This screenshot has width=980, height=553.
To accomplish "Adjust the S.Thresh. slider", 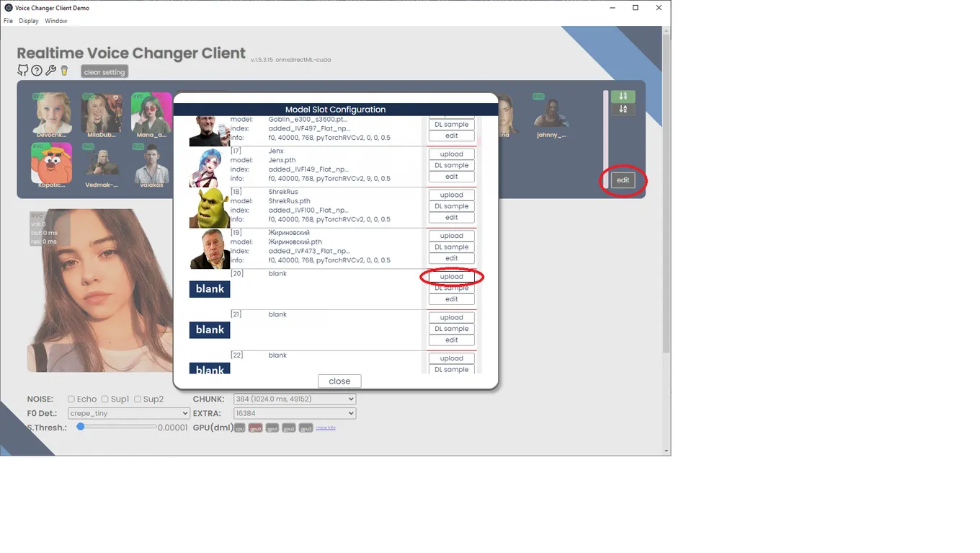I will 117,427.
